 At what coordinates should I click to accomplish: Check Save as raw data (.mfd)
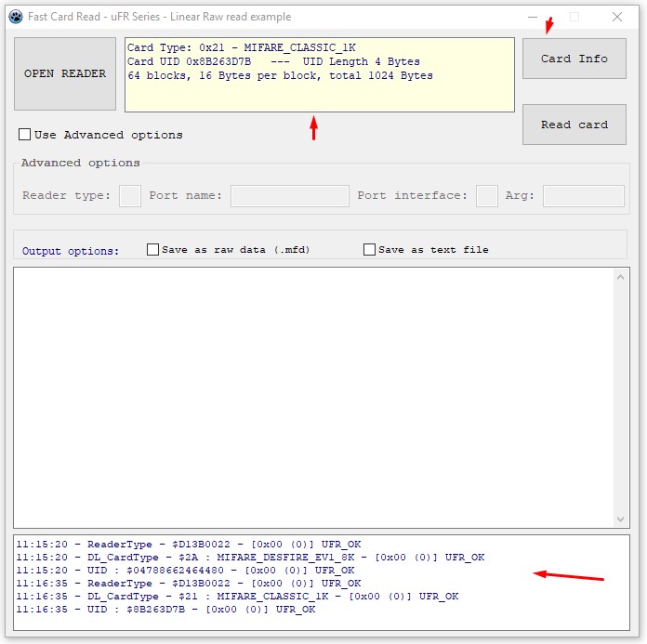pyautogui.click(x=152, y=250)
